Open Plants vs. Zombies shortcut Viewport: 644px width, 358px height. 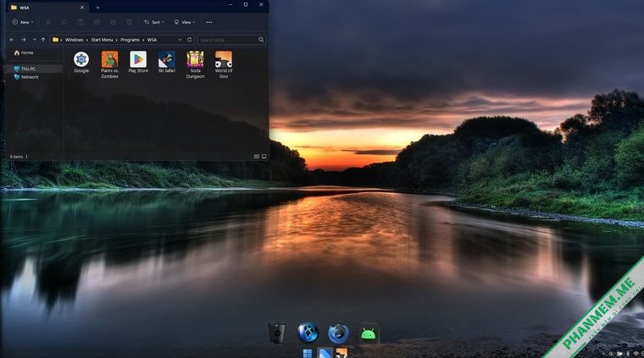coord(109,64)
